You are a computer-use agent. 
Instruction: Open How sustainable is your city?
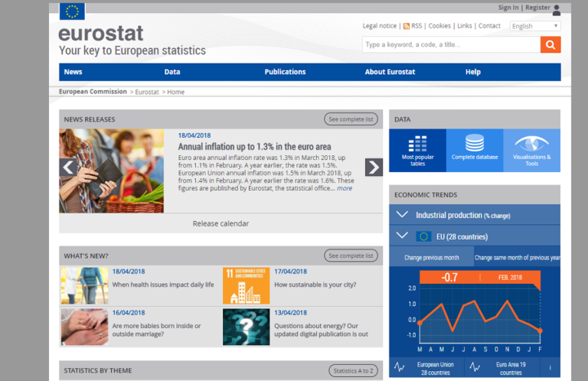315,285
